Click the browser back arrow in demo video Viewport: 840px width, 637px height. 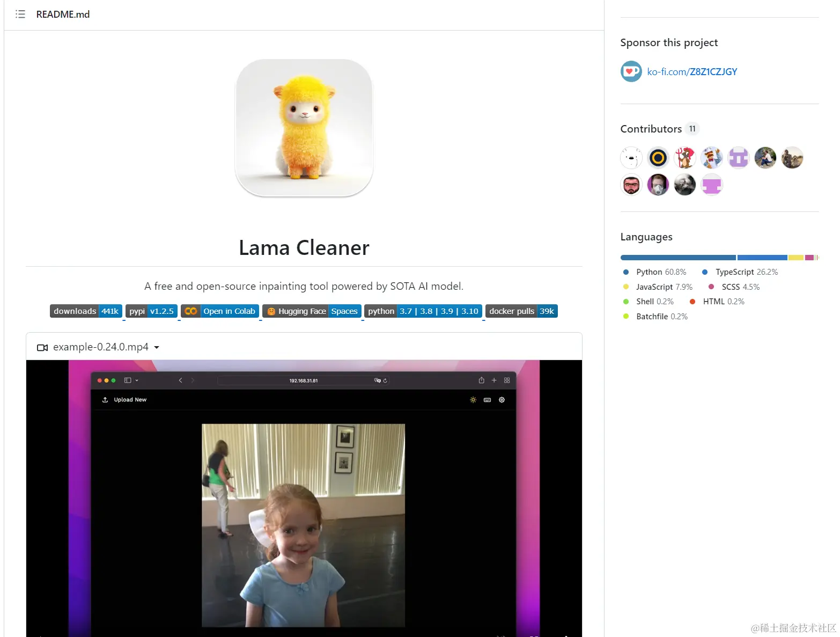pyautogui.click(x=180, y=380)
